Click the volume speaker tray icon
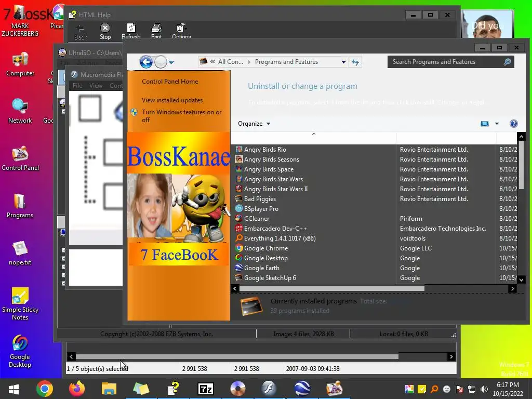Viewport: 532px width, 399px height. (x=484, y=389)
